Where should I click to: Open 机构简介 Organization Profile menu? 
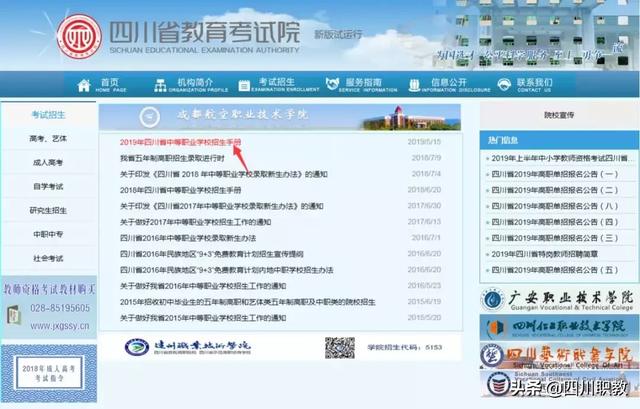[x=191, y=85]
